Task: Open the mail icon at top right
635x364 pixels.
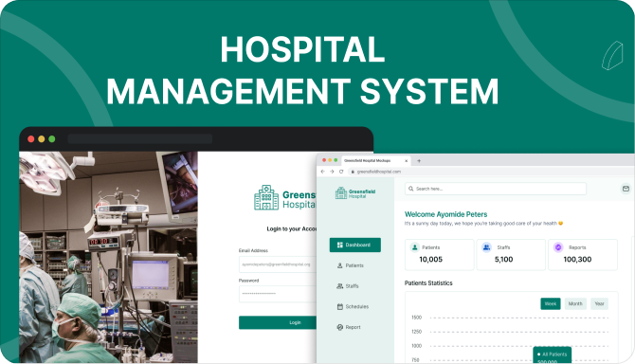Action: (626, 189)
